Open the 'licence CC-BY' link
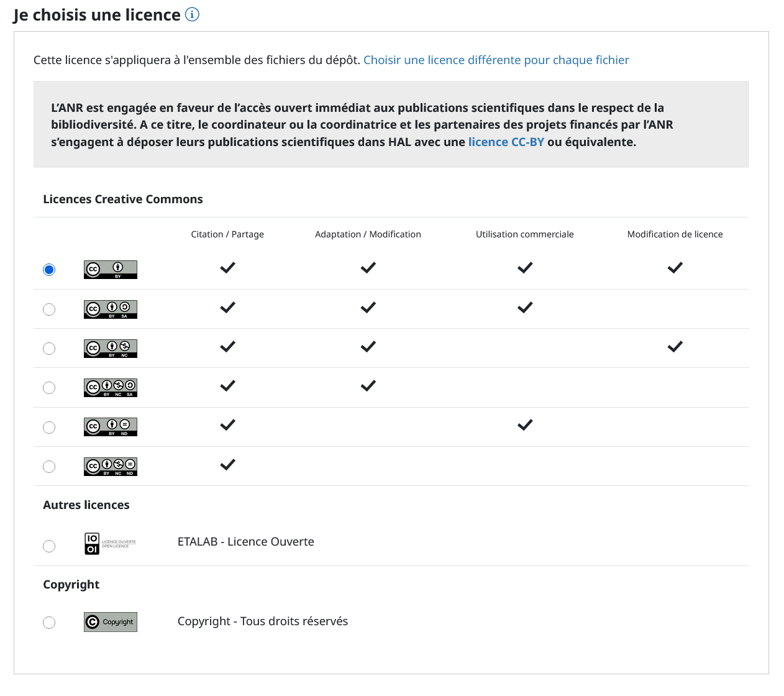 click(x=506, y=142)
